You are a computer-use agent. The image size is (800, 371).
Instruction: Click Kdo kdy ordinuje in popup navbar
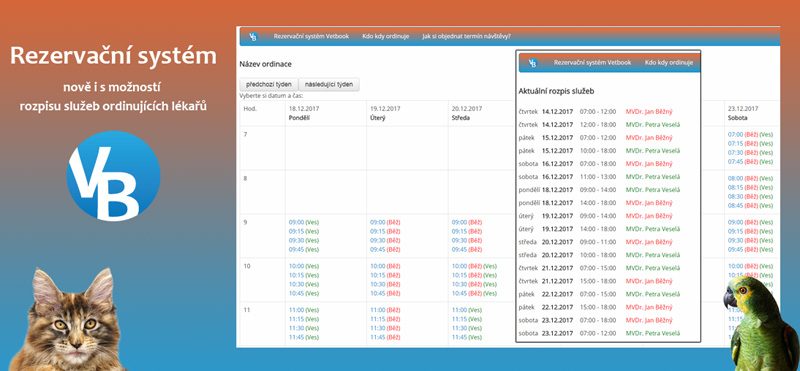(x=668, y=63)
